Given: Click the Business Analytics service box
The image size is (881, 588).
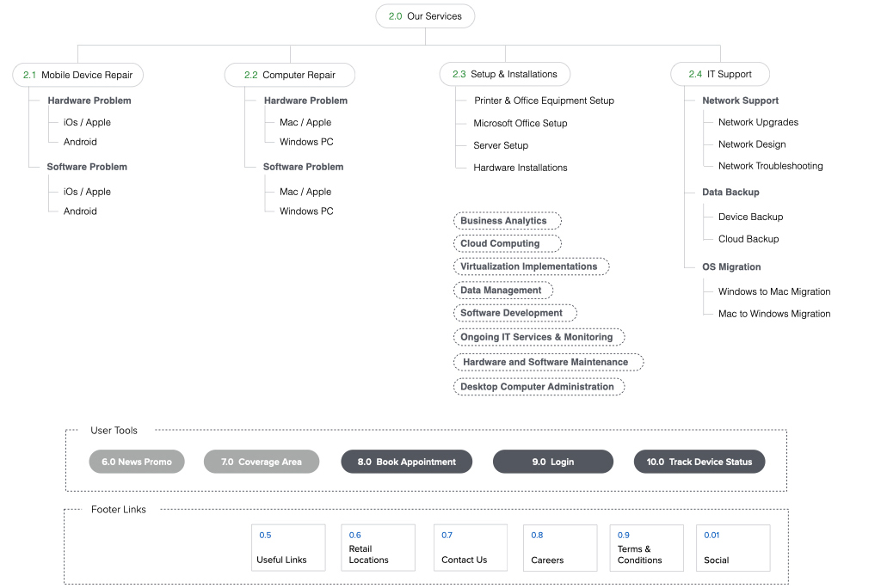Looking at the screenshot, I should [x=507, y=221].
